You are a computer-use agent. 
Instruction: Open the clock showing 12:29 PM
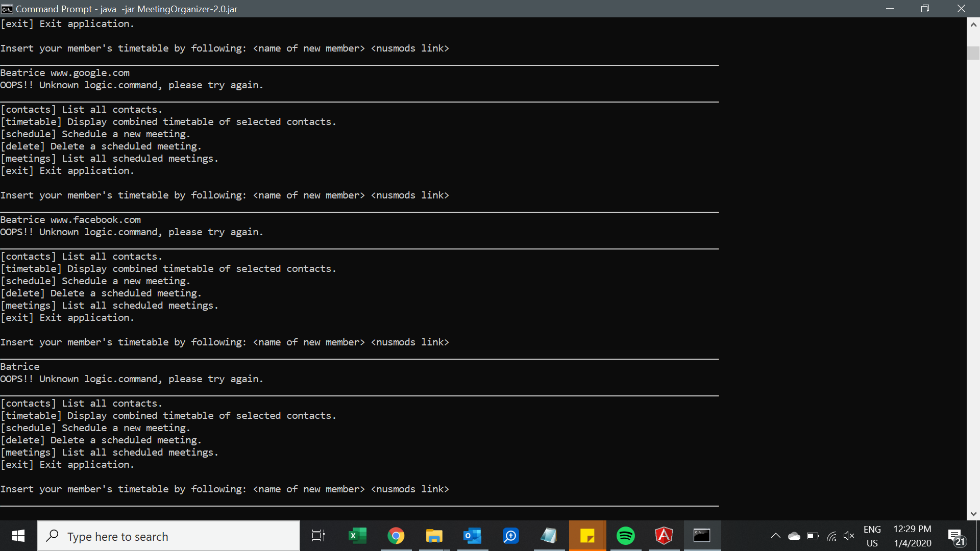click(x=913, y=536)
